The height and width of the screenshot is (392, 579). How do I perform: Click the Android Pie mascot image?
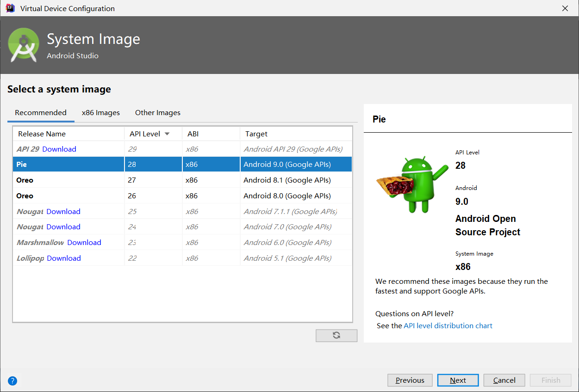coord(412,184)
